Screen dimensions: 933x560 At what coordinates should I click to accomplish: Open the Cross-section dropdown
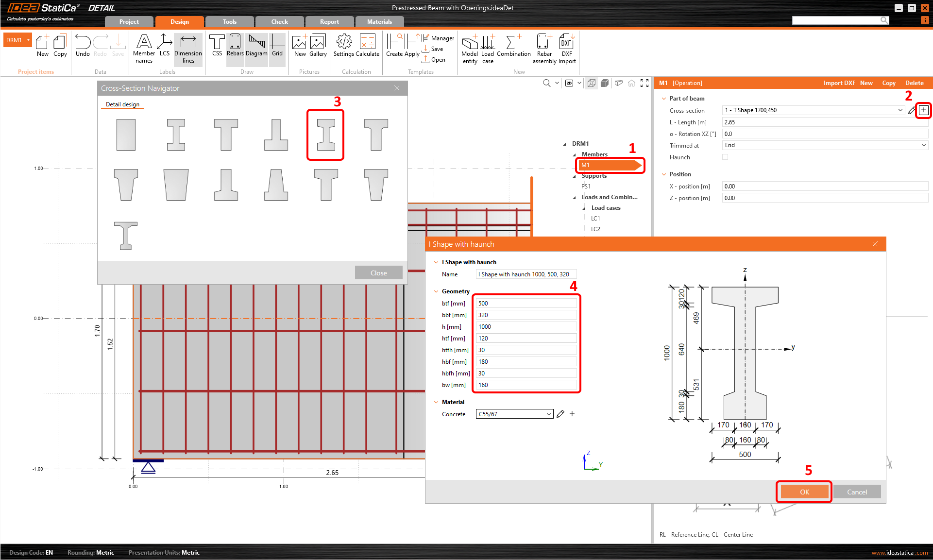(x=900, y=110)
